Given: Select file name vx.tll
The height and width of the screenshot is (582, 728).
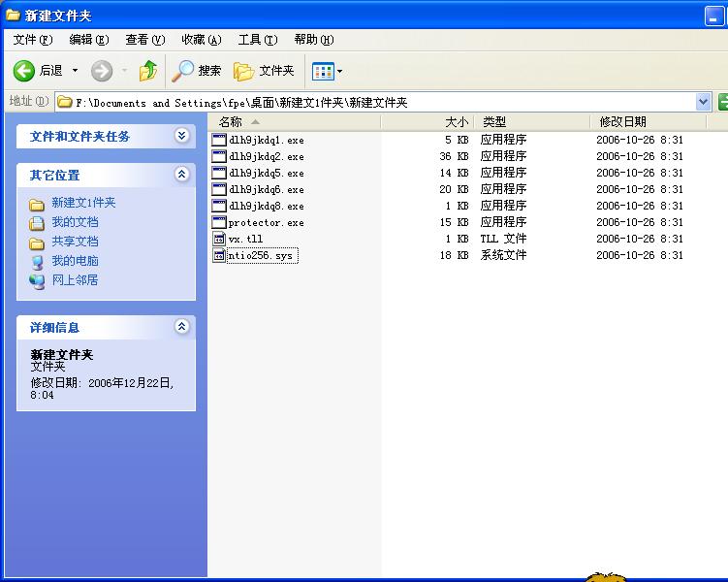Looking at the screenshot, I should [x=245, y=240].
